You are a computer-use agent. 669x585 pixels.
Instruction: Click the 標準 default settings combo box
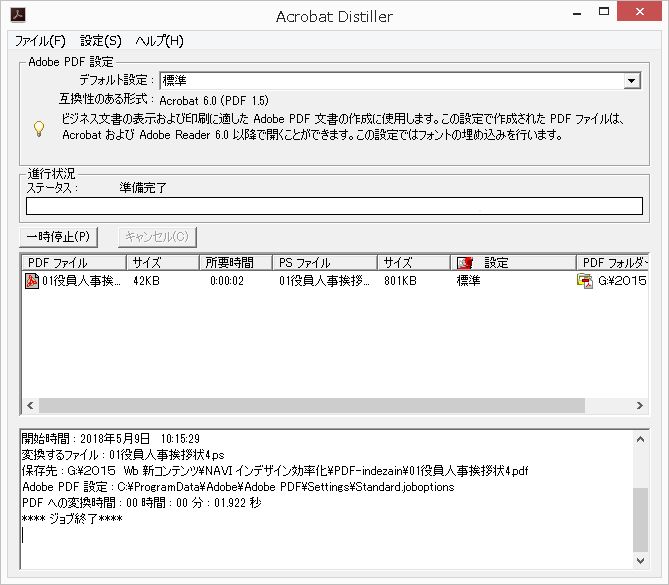(x=400, y=81)
